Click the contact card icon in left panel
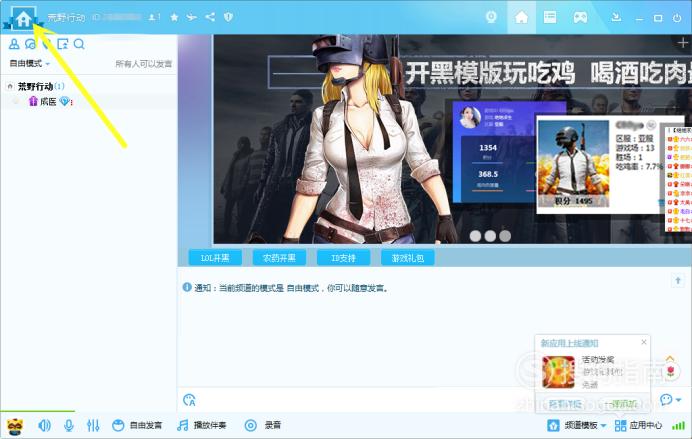This screenshot has width=692, height=439. tap(63, 44)
